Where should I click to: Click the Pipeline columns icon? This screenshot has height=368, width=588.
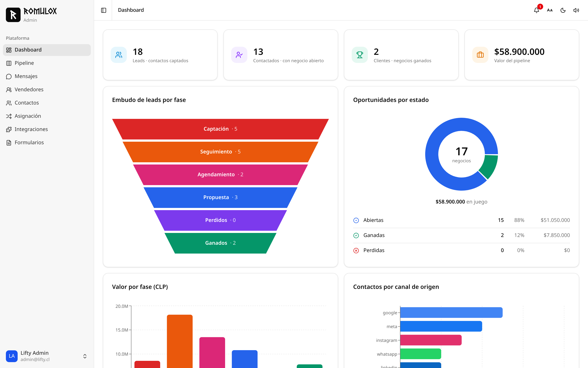click(9, 63)
